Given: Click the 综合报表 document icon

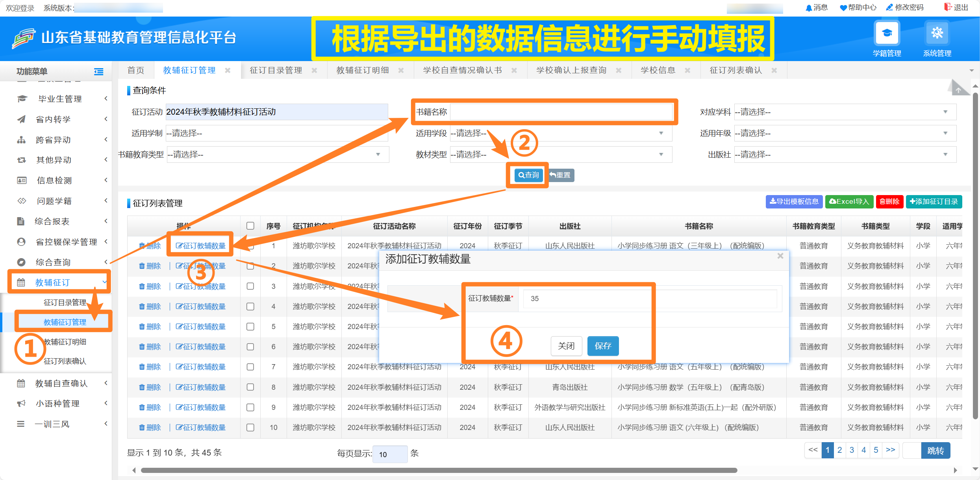Looking at the screenshot, I should pos(21,221).
